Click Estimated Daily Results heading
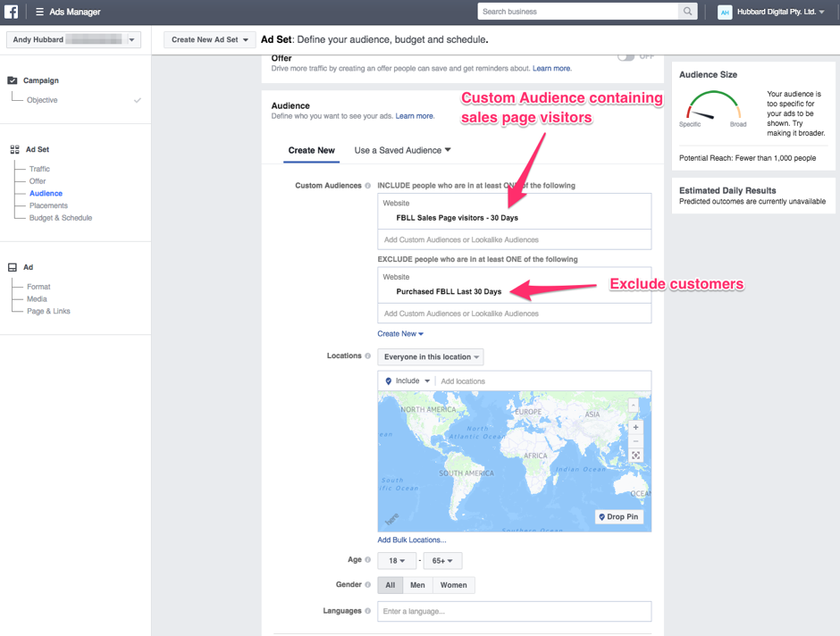The height and width of the screenshot is (636, 840). pyautogui.click(x=727, y=190)
